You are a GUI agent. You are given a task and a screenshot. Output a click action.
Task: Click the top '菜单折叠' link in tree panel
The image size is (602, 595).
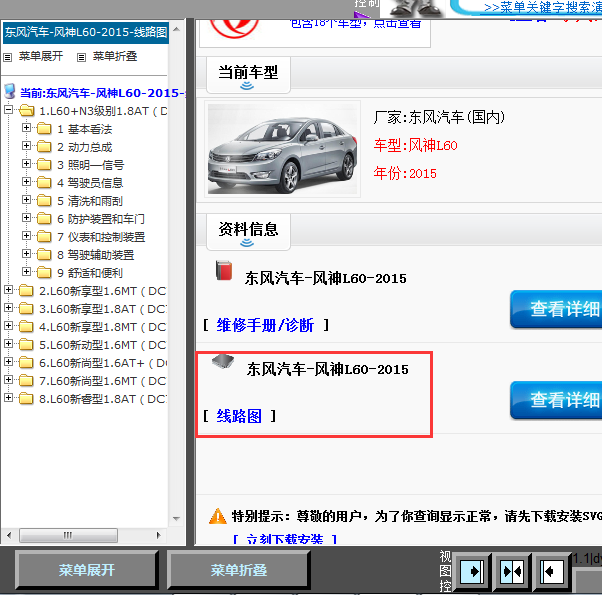115,56
